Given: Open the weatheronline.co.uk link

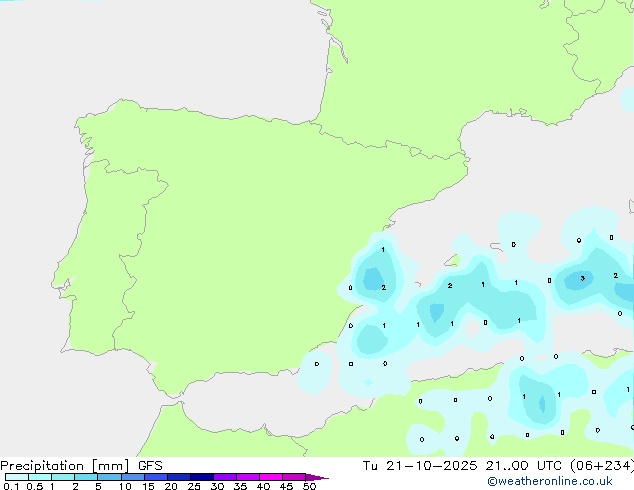Looking at the screenshot, I should (550, 481).
